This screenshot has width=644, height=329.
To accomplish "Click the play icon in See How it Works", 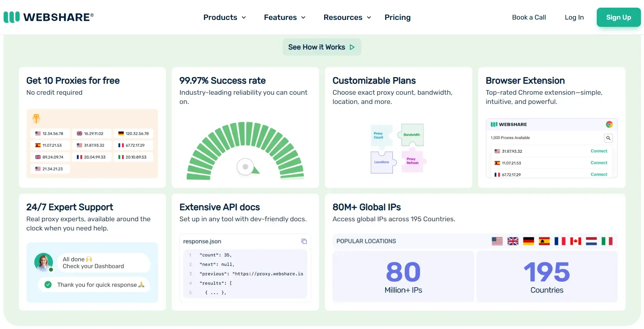I will (x=352, y=47).
